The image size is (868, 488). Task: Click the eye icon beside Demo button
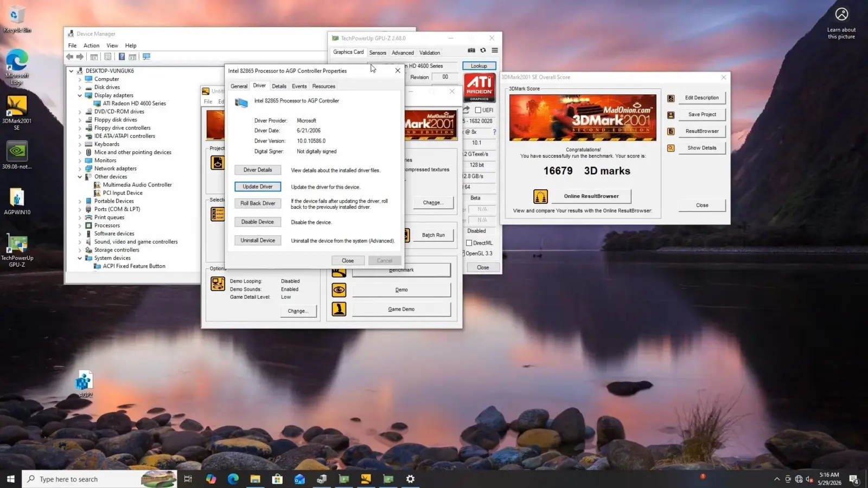339,290
